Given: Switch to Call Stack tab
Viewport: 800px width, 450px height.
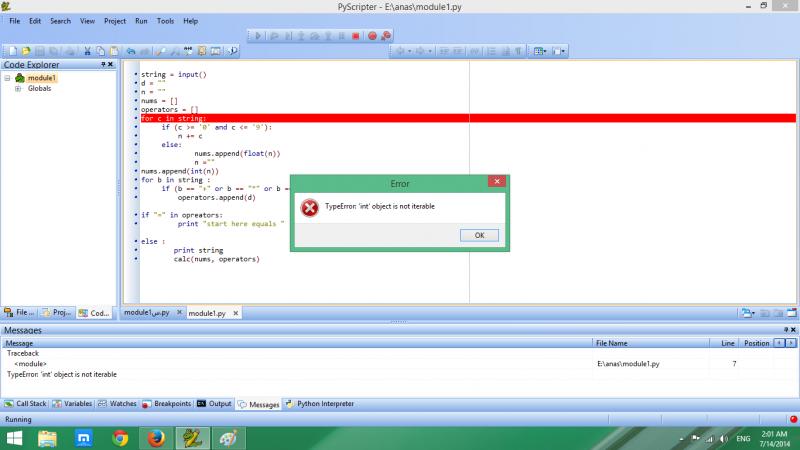Looking at the screenshot, I should click(26, 404).
